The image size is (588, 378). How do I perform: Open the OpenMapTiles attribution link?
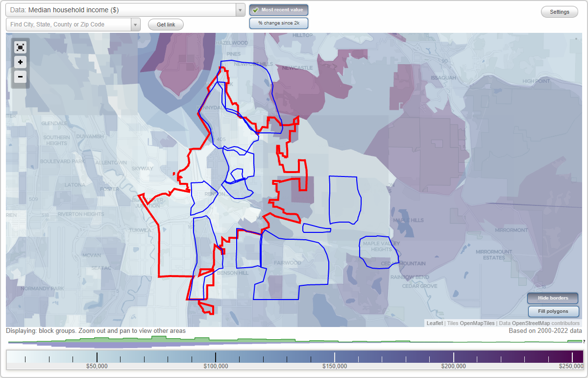coord(477,323)
